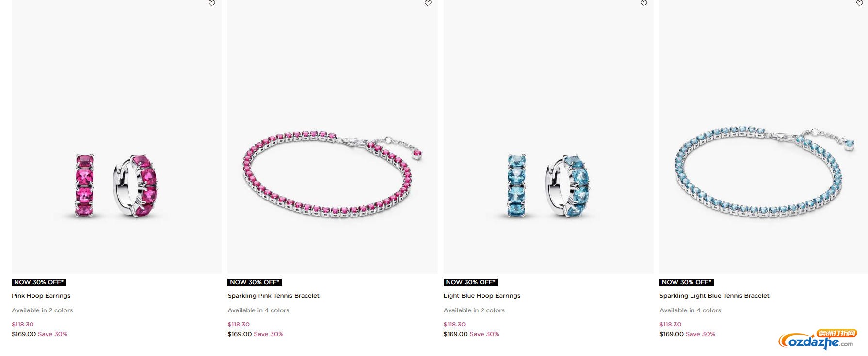View the Sparkling Pink Tennis Bracelet photo
The image size is (868, 356).
(332, 137)
